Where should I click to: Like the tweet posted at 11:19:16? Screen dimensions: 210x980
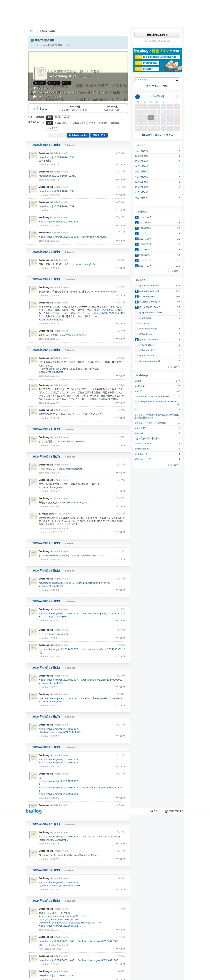pos(124,339)
